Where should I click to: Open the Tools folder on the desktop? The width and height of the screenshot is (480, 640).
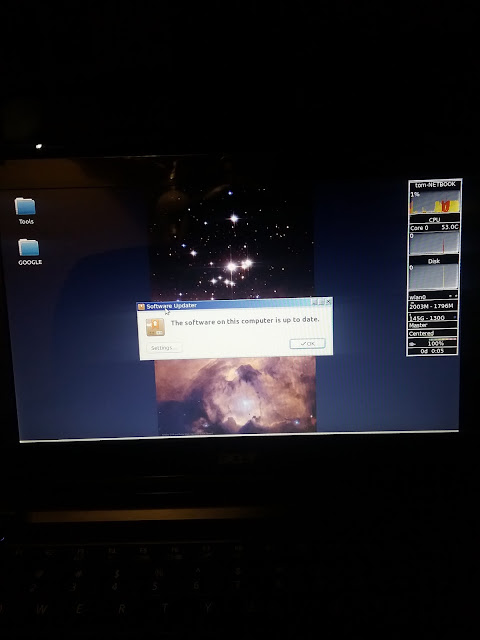25,210
